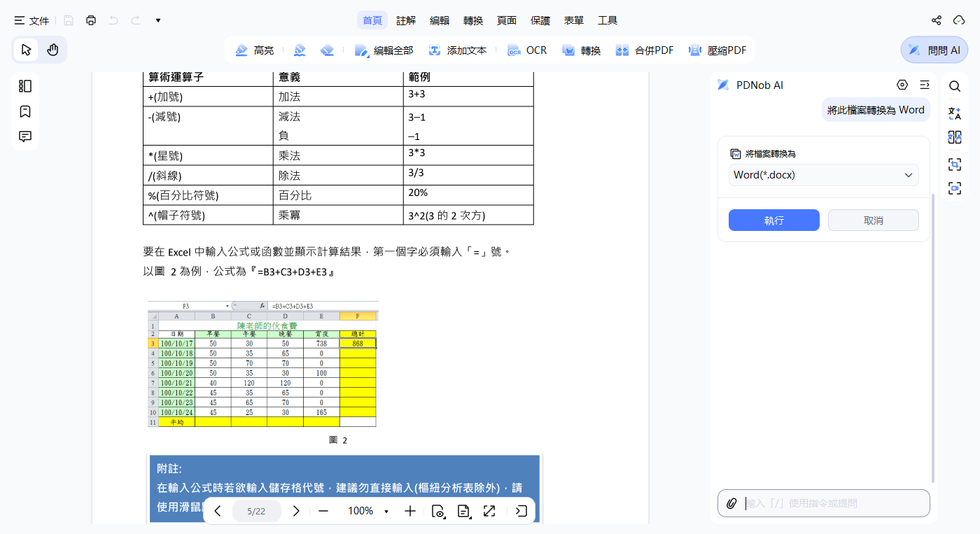The image size is (980, 534).
Task: Click the screen recording capture icon
Action: pyautogui.click(x=955, y=188)
